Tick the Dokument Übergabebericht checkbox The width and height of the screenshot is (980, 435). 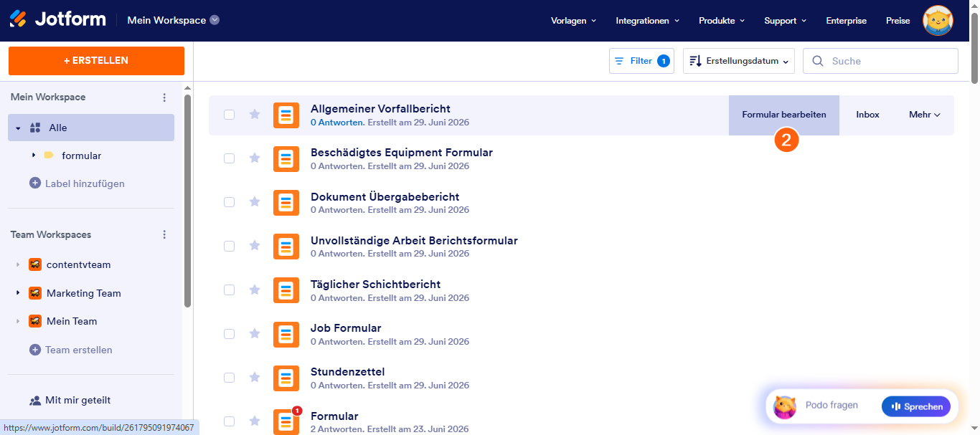coord(229,202)
